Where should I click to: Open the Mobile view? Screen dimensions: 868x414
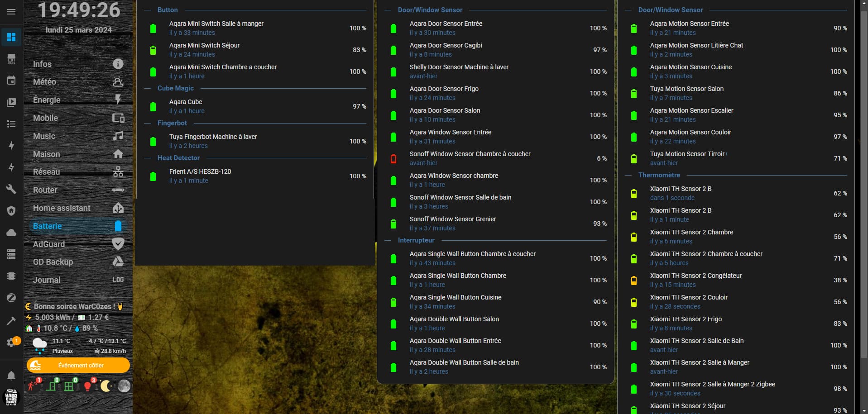tap(78, 118)
